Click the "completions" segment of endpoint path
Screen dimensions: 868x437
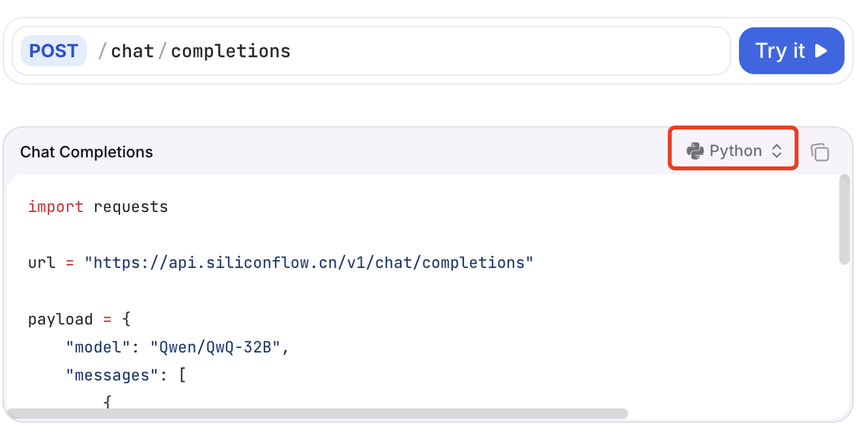pyautogui.click(x=231, y=51)
